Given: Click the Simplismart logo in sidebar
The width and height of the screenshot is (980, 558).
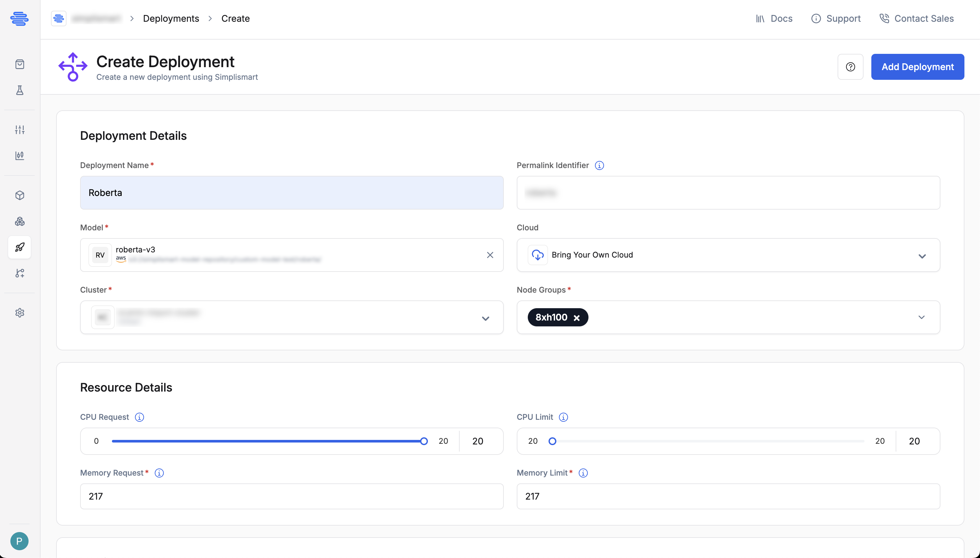Looking at the screenshot, I should click(x=19, y=18).
